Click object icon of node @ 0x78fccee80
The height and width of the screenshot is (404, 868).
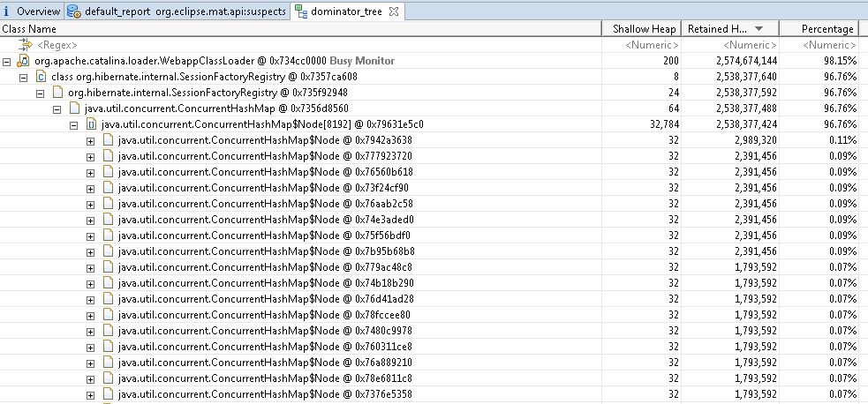click(x=108, y=316)
